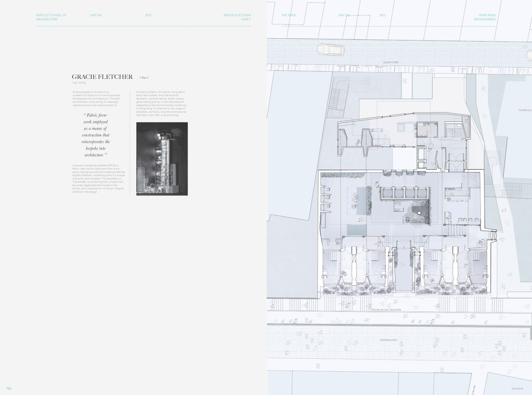Viewport: 532px width, 395px height.
Task: Click paragraph starting "computer modelling software"
Action: [x=98, y=179]
